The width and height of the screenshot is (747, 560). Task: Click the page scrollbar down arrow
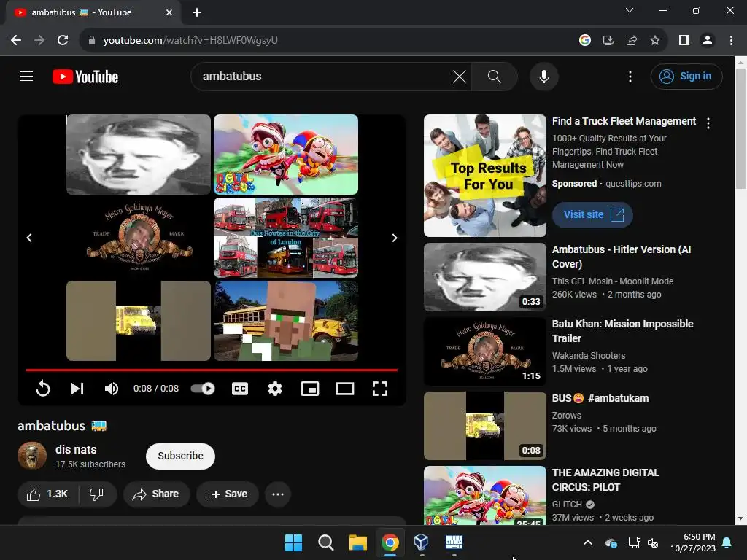click(740, 519)
